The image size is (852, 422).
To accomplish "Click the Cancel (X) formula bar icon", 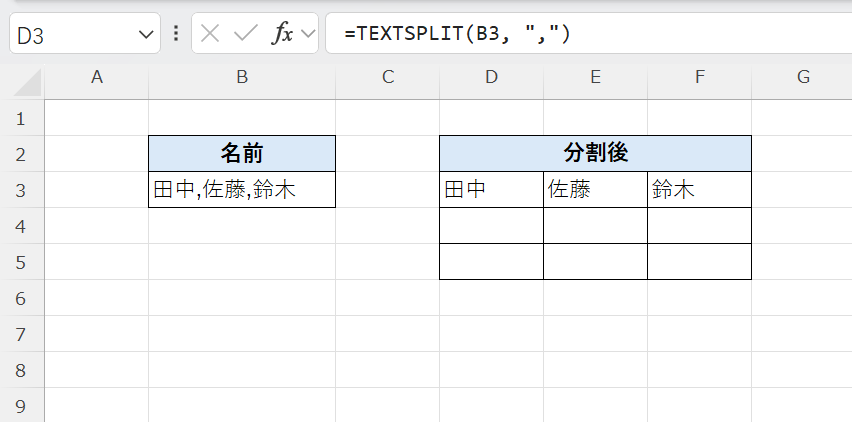I will click(x=210, y=34).
